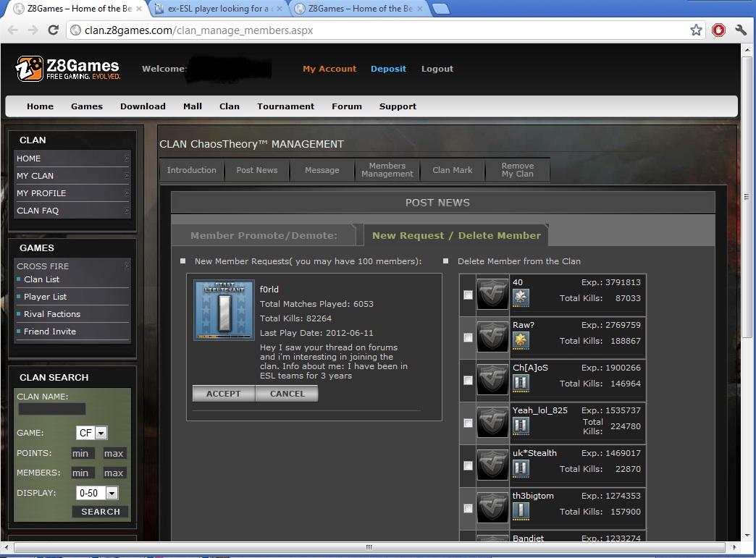The width and height of the screenshot is (756, 558).
Task: Switch to Member Promote/Demote tab
Action: pyautogui.click(x=264, y=235)
